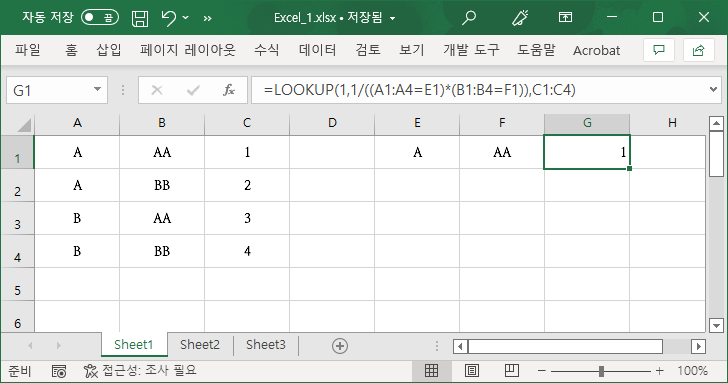
Task: Open the comments pane button
Action: pos(659,50)
